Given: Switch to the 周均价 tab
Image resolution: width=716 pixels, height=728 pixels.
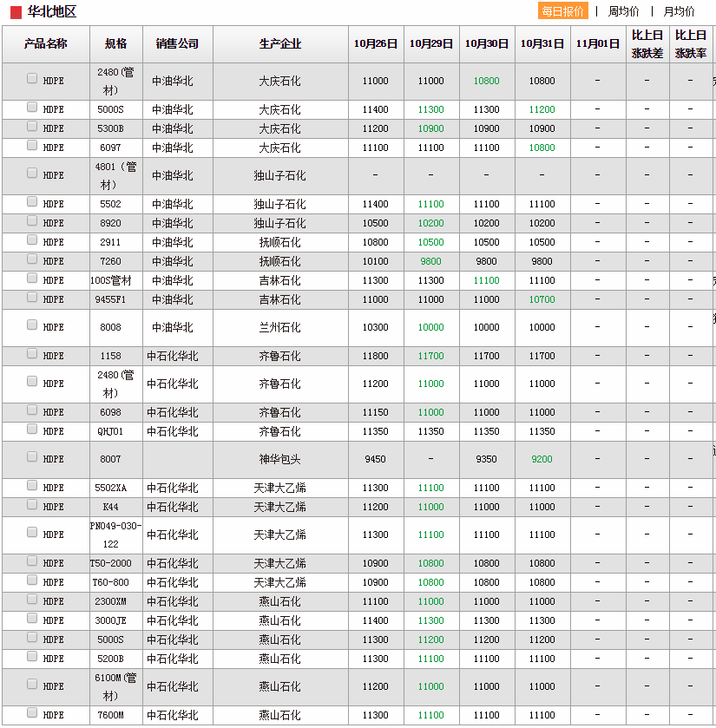Looking at the screenshot, I should pos(623,11).
